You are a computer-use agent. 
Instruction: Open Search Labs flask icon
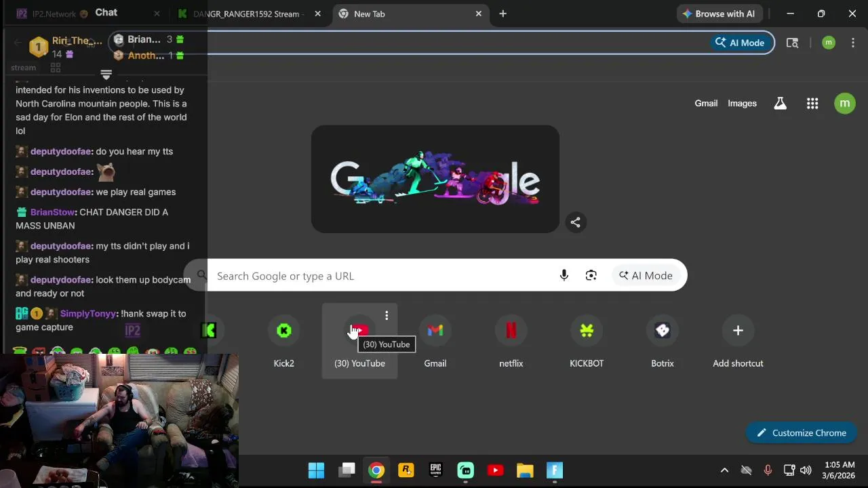(x=781, y=103)
